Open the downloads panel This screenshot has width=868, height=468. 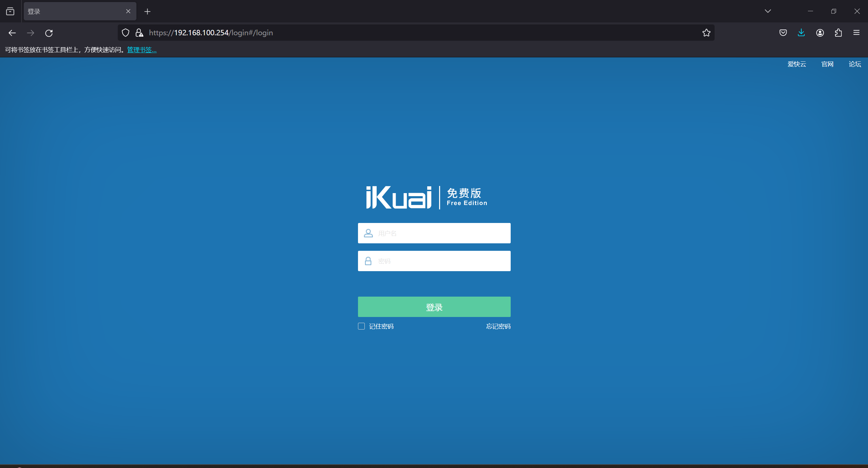click(801, 33)
